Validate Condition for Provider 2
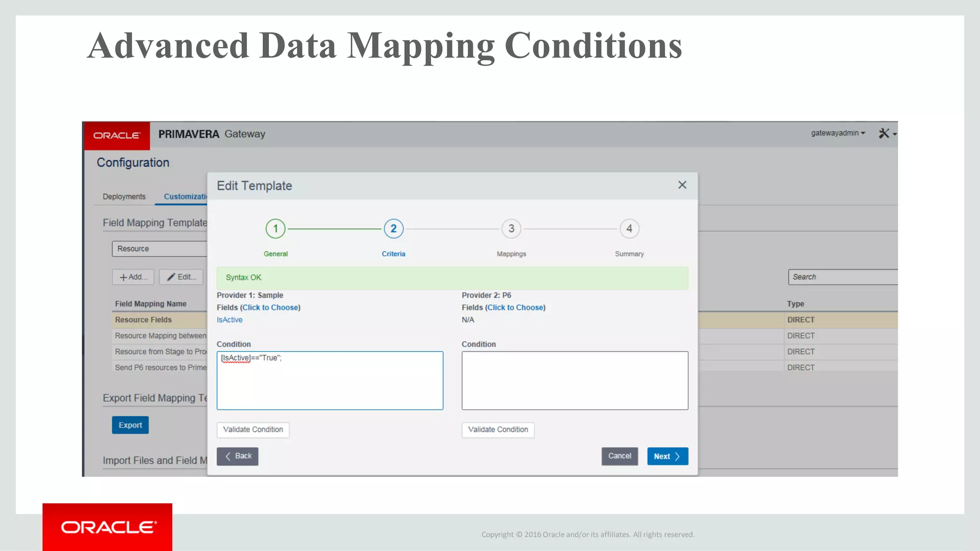 pyautogui.click(x=498, y=430)
